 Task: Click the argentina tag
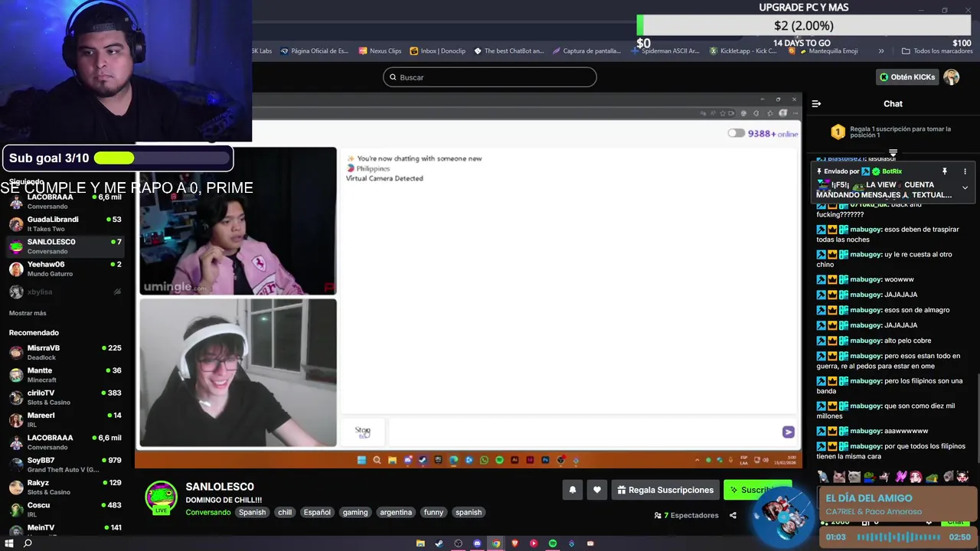point(396,512)
